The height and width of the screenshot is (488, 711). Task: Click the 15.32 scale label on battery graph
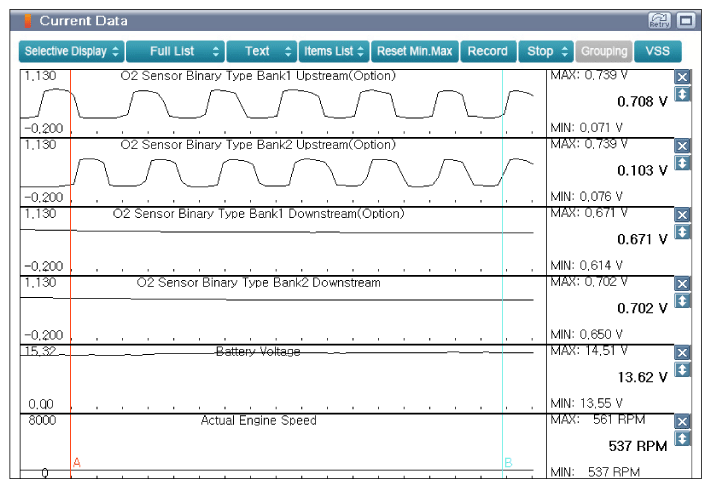[41, 351]
